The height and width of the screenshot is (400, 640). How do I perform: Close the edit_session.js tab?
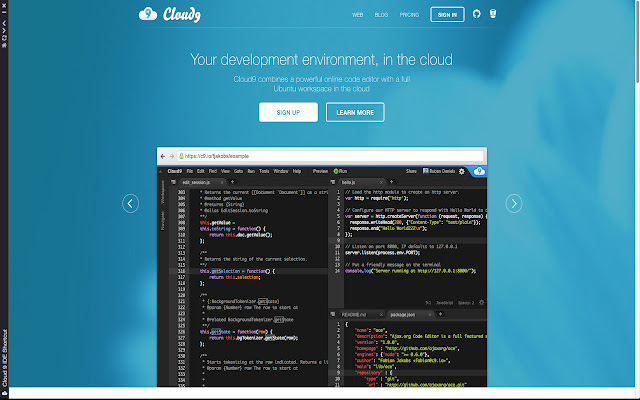[x=222, y=182]
